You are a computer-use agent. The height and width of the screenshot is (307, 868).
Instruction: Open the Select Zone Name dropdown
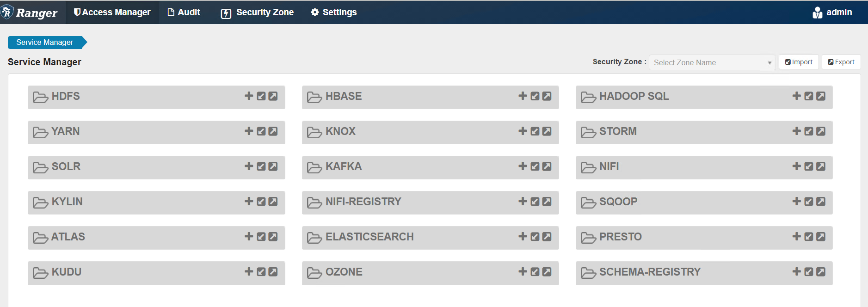[x=712, y=62]
